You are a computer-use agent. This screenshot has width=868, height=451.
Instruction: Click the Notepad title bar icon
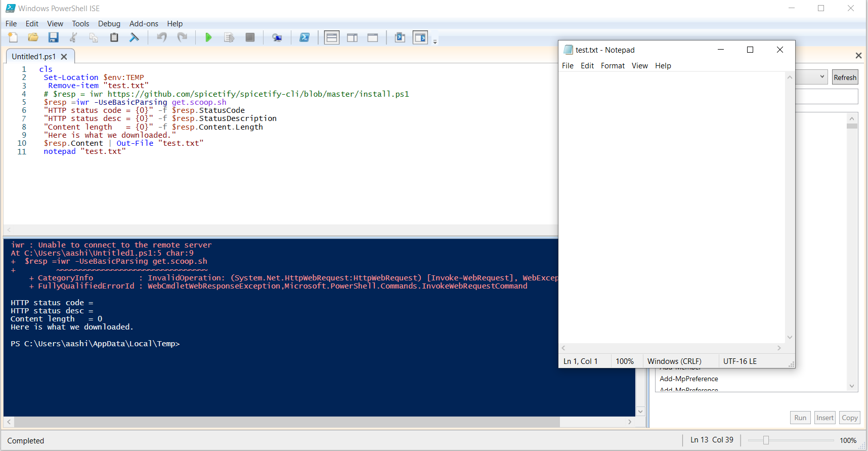pos(568,50)
